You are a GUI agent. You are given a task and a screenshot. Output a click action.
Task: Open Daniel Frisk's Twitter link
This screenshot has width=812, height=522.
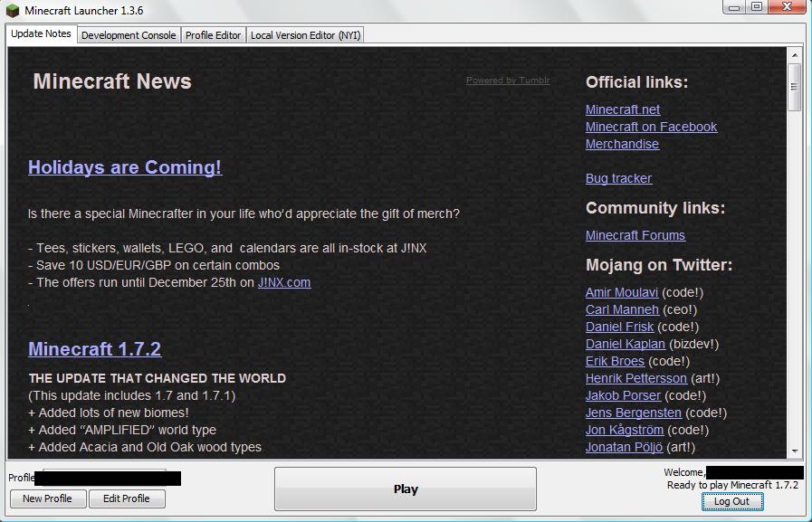619,327
